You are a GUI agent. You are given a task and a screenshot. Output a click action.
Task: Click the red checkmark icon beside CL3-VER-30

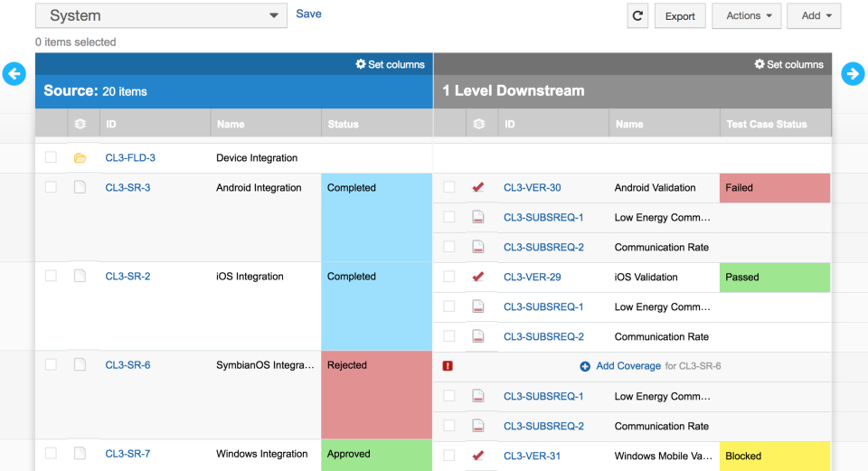(x=478, y=188)
